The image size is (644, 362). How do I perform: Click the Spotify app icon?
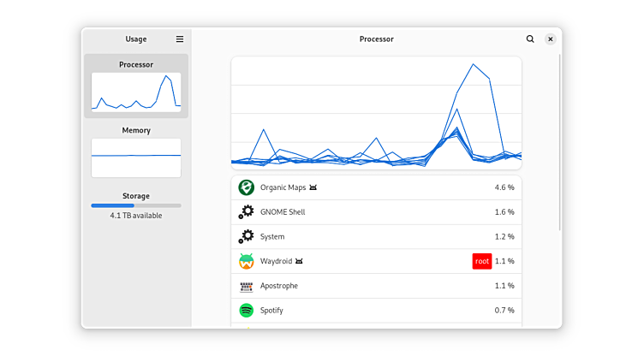[247, 311]
